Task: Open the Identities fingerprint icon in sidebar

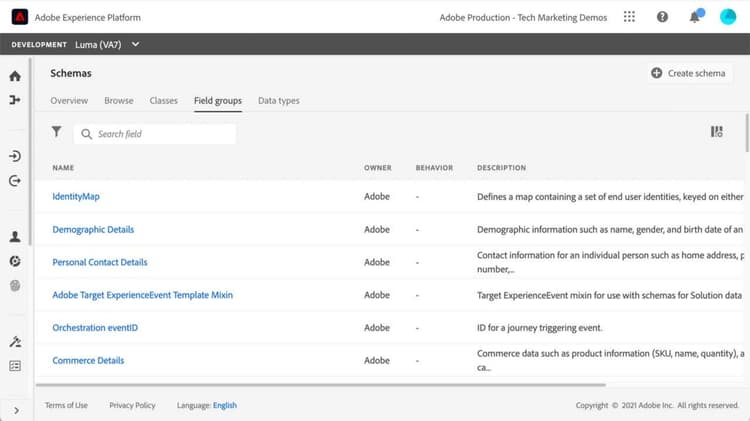Action: 14,285
